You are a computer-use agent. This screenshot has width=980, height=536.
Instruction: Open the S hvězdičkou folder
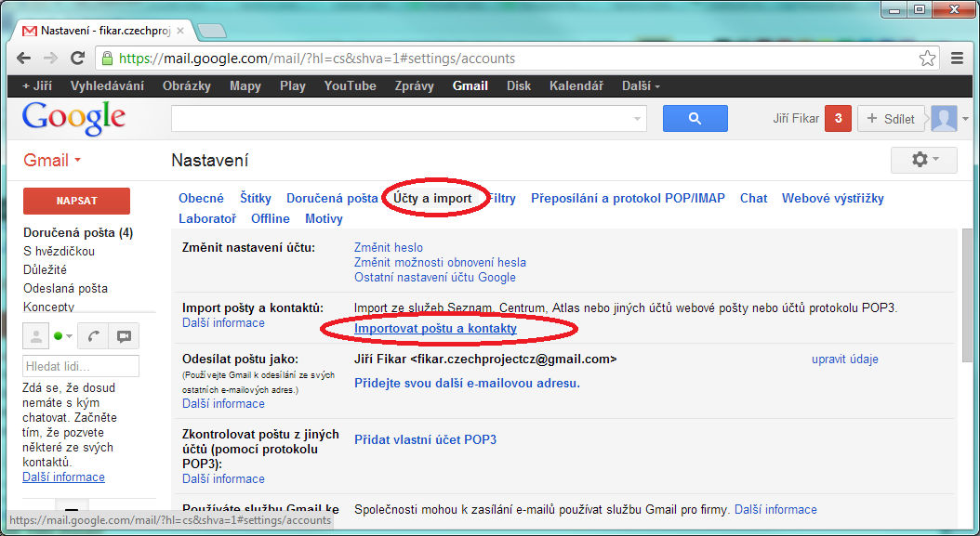click(x=60, y=251)
